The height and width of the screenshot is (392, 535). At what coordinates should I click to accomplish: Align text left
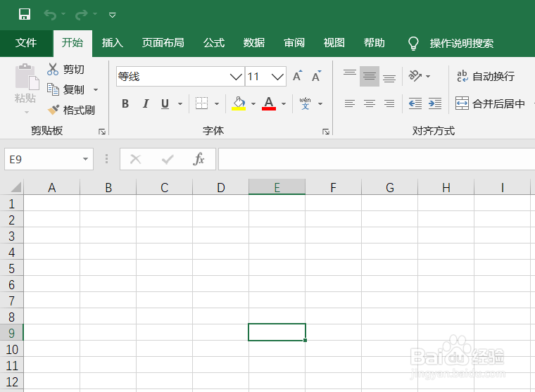click(350, 103)
